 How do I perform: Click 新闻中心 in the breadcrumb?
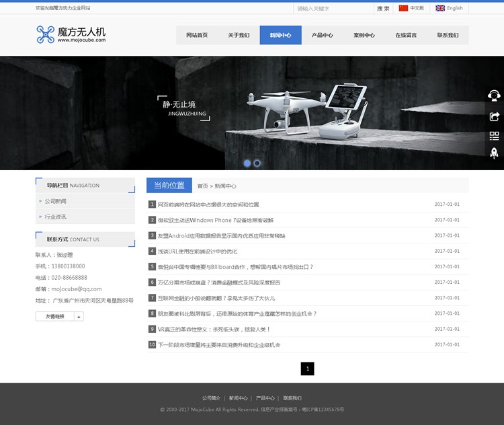pyautogui.click(x=225, y=186)
